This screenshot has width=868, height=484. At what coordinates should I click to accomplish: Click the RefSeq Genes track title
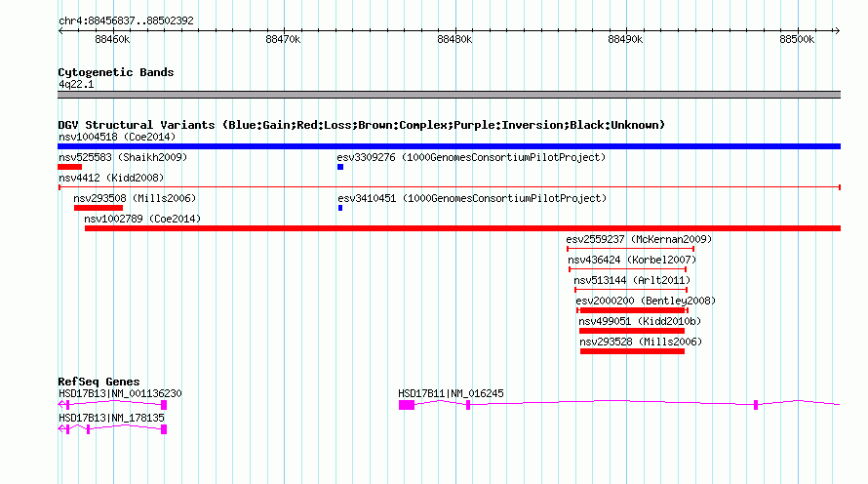[x=99, y=382]
